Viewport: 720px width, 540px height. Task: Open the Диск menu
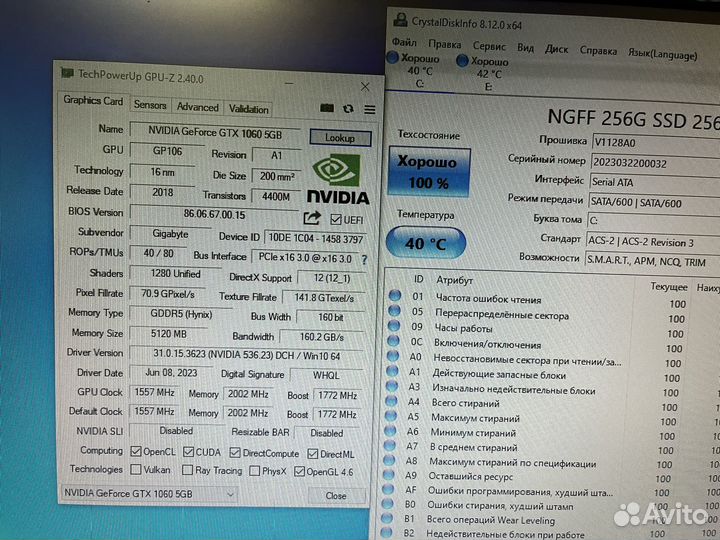pos(557,49)
